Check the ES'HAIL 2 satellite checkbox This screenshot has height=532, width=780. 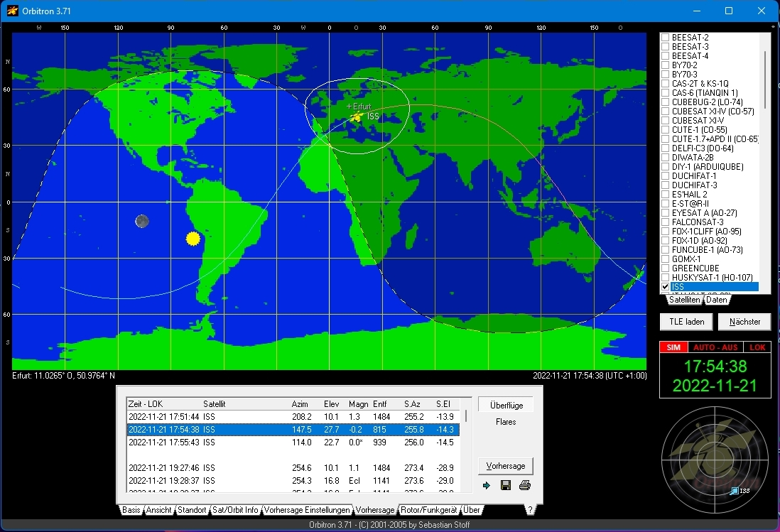(666, 195)
